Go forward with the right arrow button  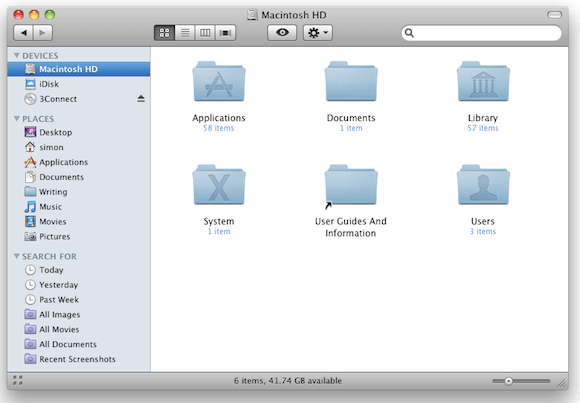pyautogui.click(x=43, y=33)
